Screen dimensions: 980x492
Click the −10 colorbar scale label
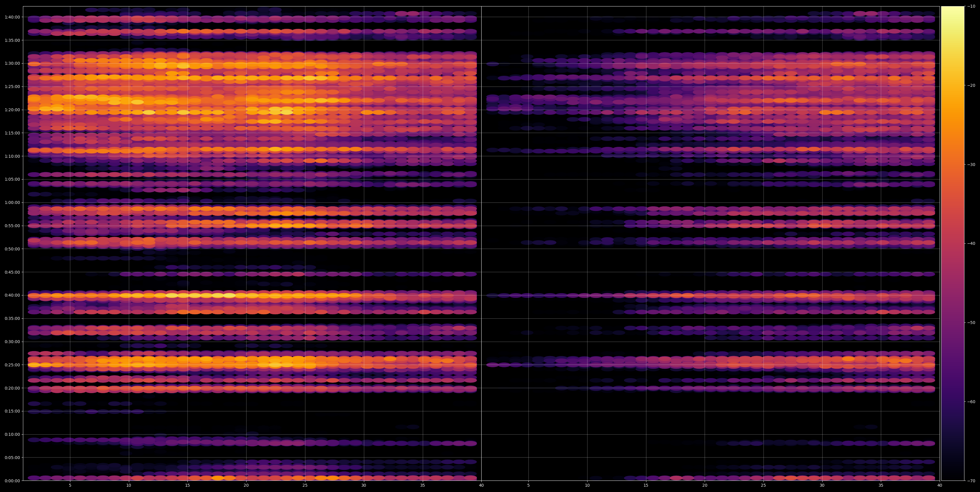971,6
